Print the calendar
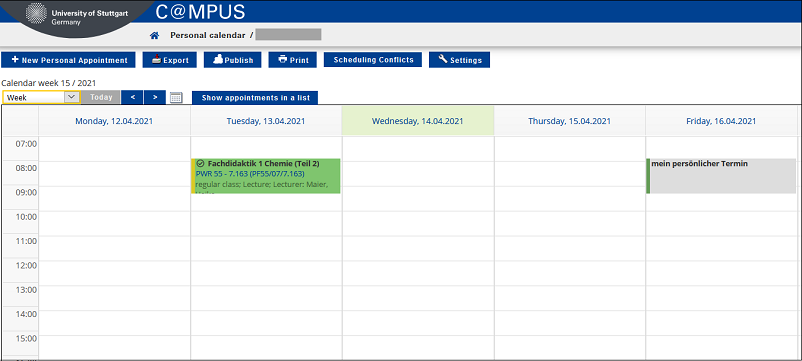The image size is (802, 361). click(293, 60)
